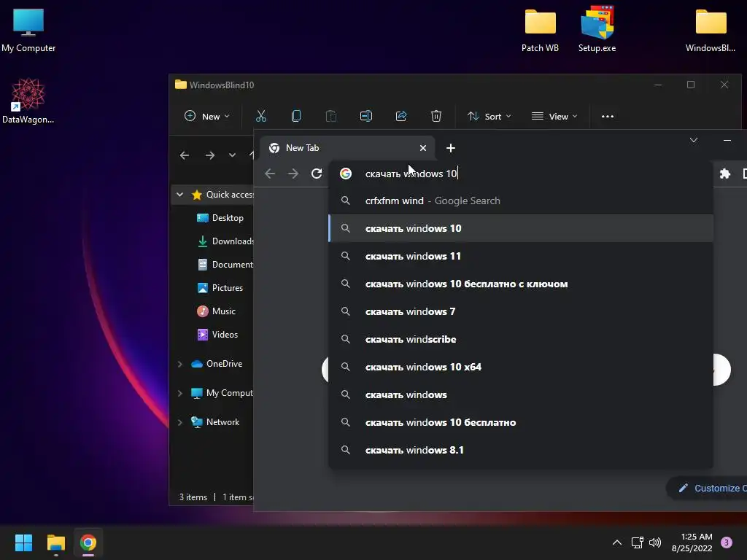Choose suggestion "crfxfnm wind - Google Search"

(521, 201)
